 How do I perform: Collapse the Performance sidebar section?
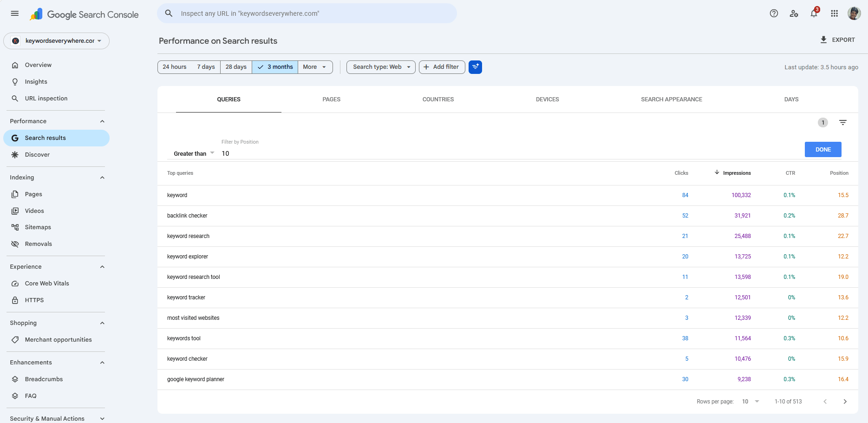click(102, 121)
